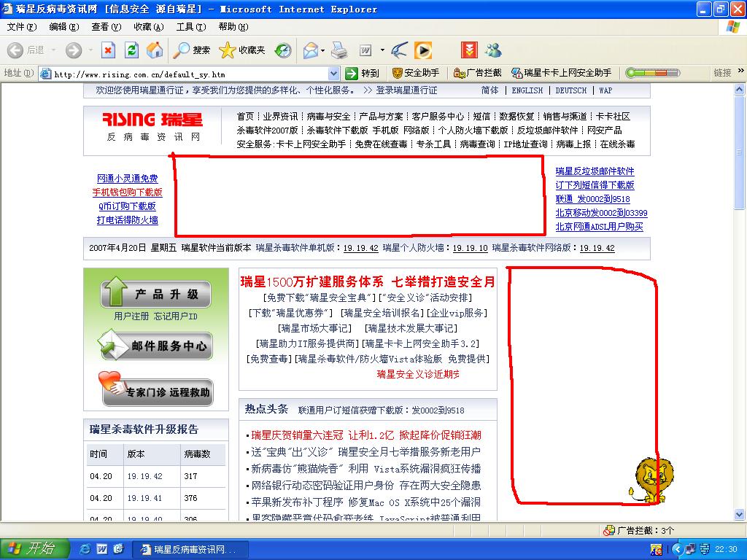Screen dimensions: 747x560
Task: Switch language to ENGLISH
Action: 527,90
